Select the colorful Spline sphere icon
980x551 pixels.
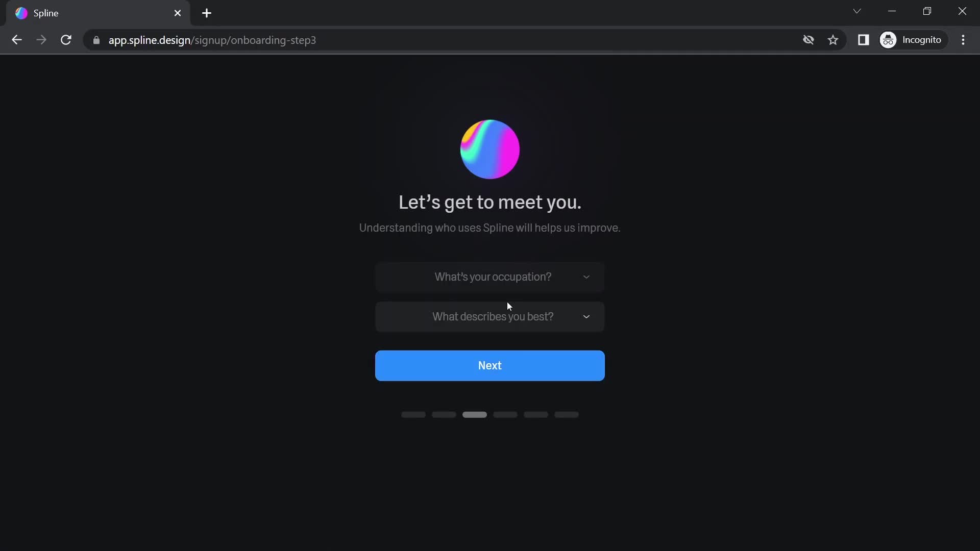490,148
